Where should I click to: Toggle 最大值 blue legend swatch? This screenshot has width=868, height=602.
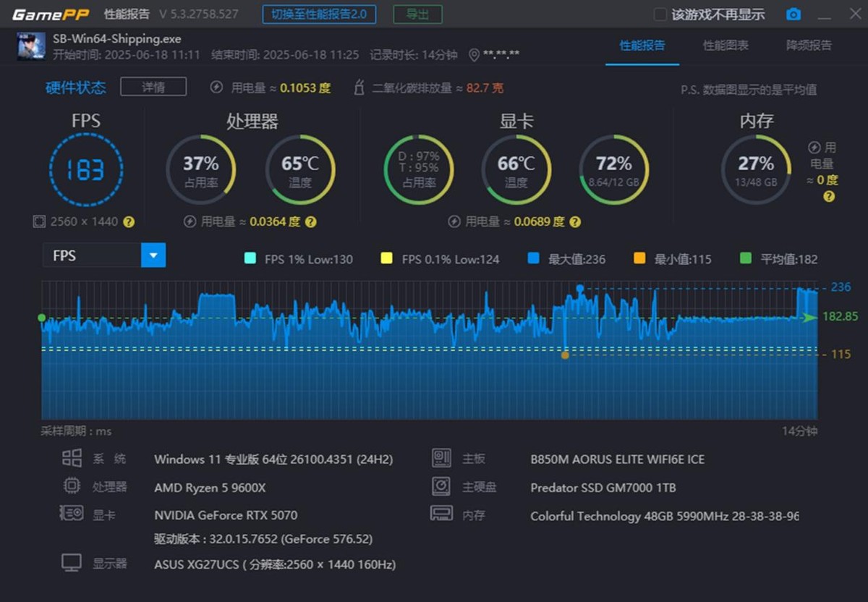point(533,258)
